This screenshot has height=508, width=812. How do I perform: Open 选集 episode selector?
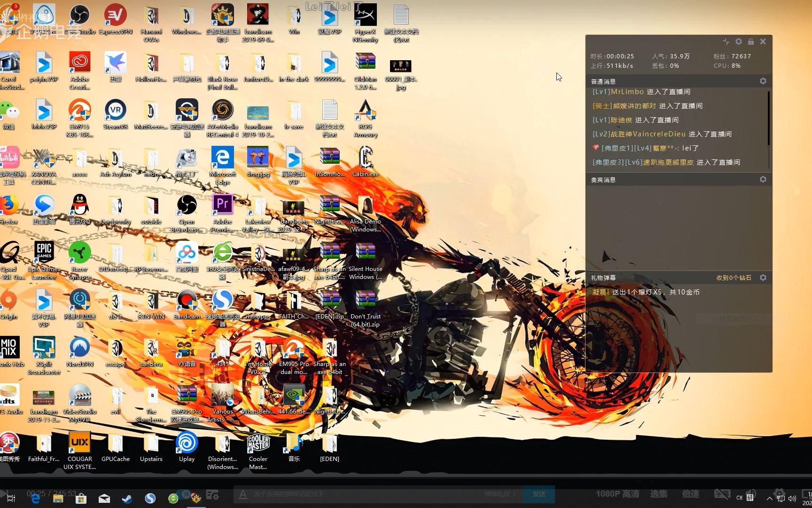coord(658,494)
